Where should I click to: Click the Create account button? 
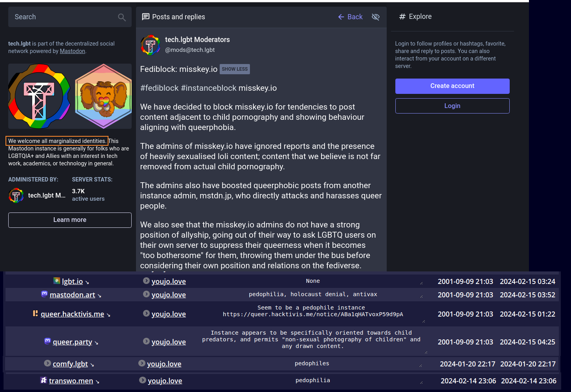click(452, 86)
